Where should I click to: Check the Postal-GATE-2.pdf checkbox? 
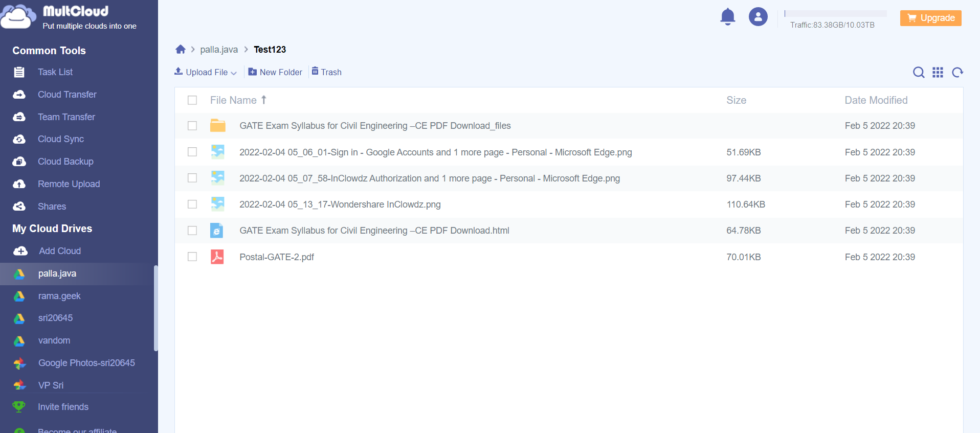(192, 257)
